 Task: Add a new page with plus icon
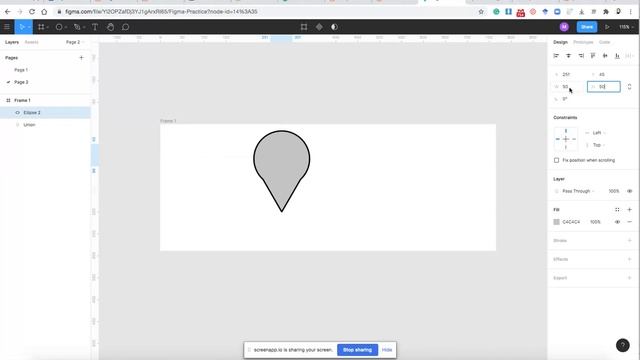(x=81, y=58)
